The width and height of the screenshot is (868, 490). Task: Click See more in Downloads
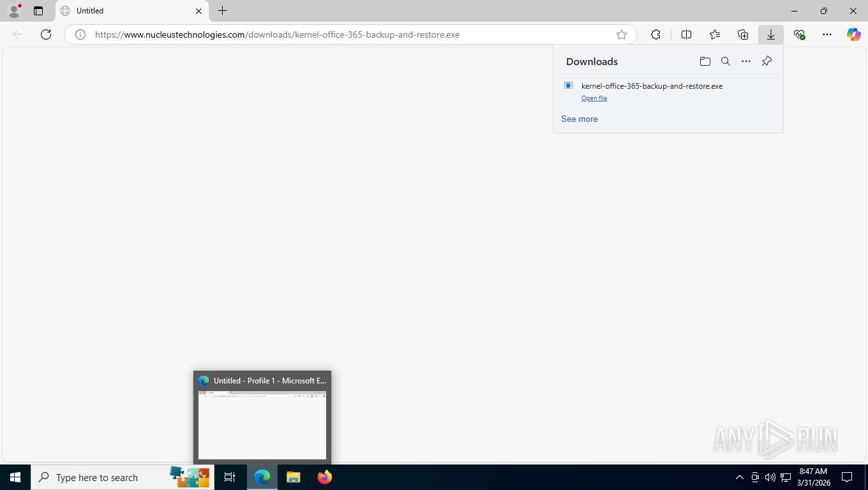pyautogui.click(x=580, y=119)
